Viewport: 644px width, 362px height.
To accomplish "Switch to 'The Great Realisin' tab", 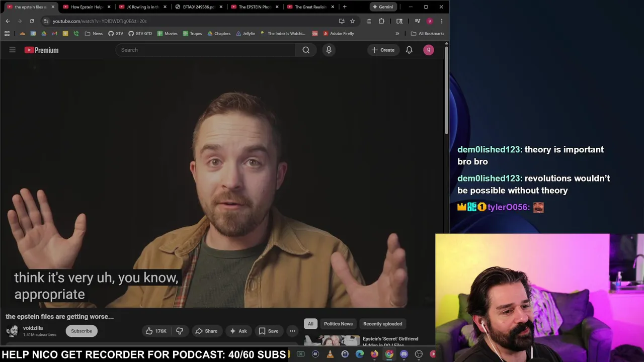I will pos(310,7).
